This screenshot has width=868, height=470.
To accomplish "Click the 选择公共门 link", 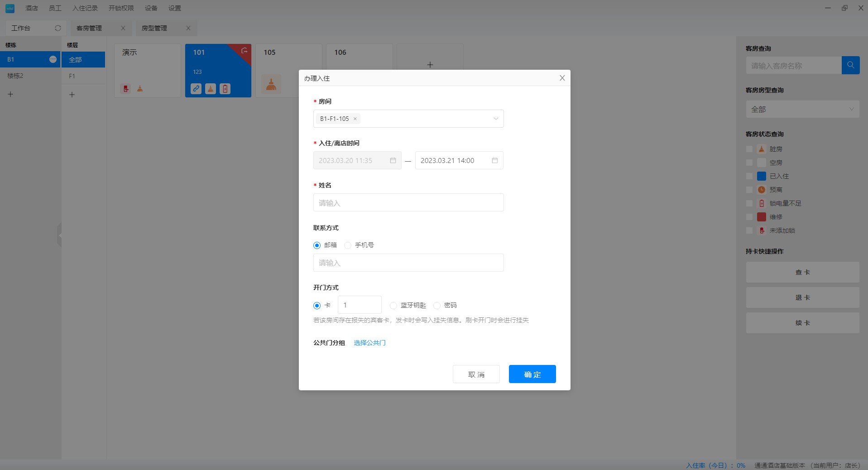I will [x=369, y=343].
